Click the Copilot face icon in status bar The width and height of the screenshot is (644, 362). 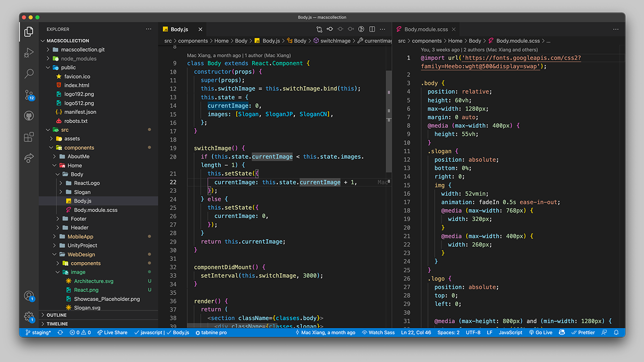tap(561, 332)
